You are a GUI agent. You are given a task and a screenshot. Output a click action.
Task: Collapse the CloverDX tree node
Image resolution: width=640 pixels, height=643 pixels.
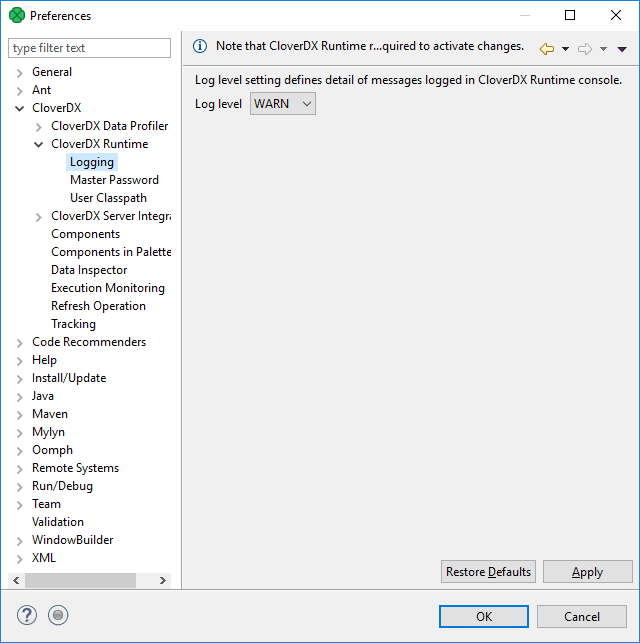(20, 109)
